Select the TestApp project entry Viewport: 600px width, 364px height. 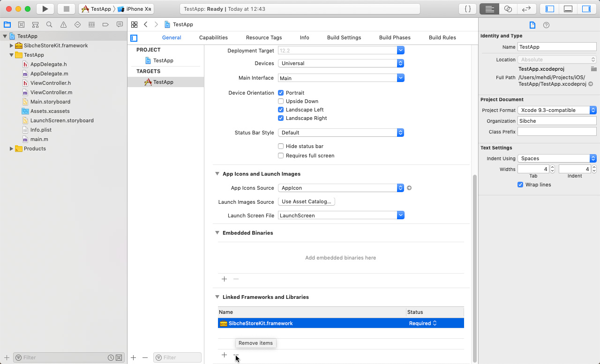[x=163, y=60]
